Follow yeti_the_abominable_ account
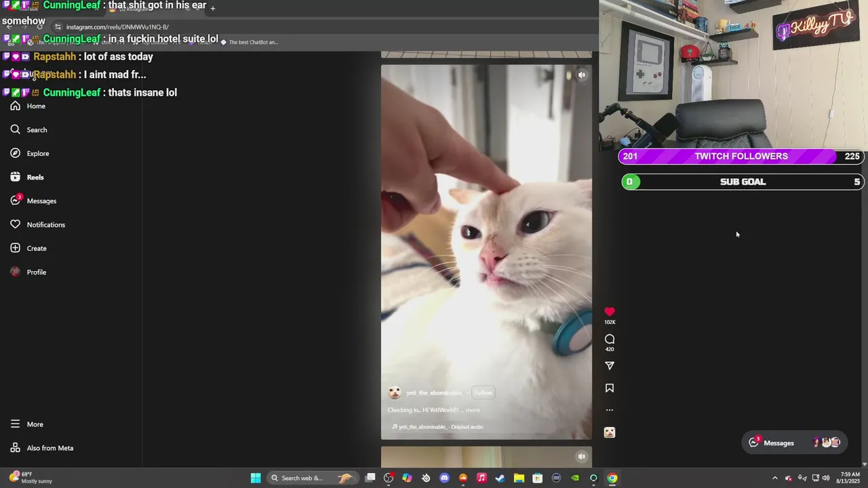Image resolution: width=868 pixels, height=488 pixels. (x=484, y=392)
